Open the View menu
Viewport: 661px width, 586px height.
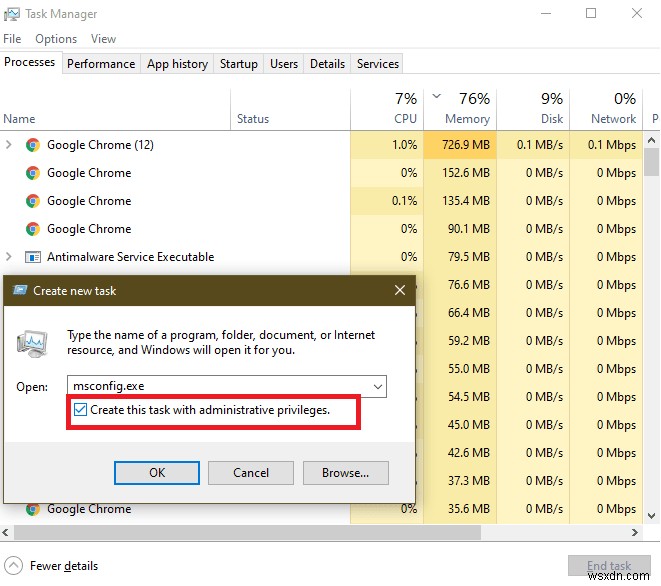click(103, 39)
